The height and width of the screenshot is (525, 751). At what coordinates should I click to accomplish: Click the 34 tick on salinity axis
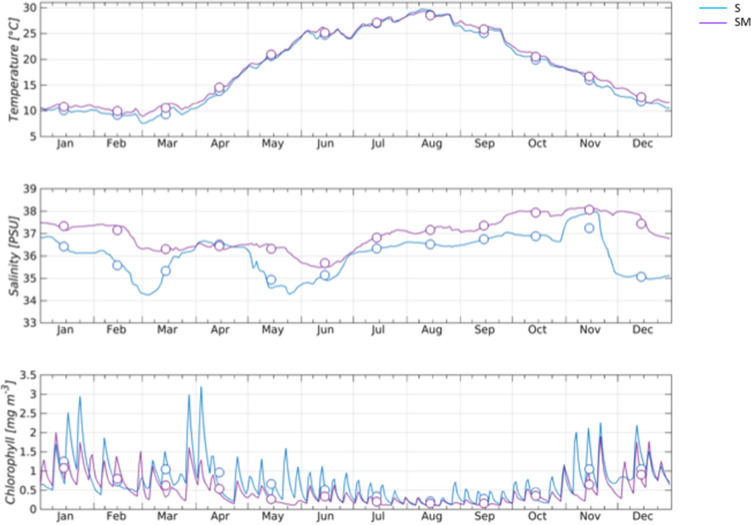coord(30,301)
